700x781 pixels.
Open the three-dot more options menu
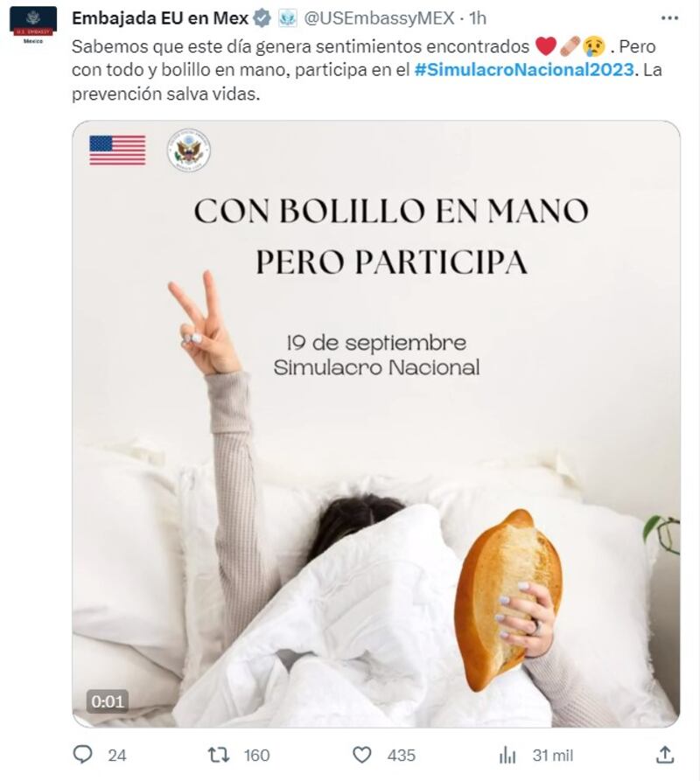point(669,18)
